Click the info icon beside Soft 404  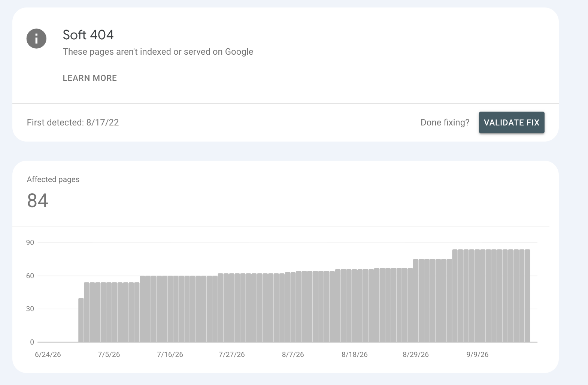(36, 39)
